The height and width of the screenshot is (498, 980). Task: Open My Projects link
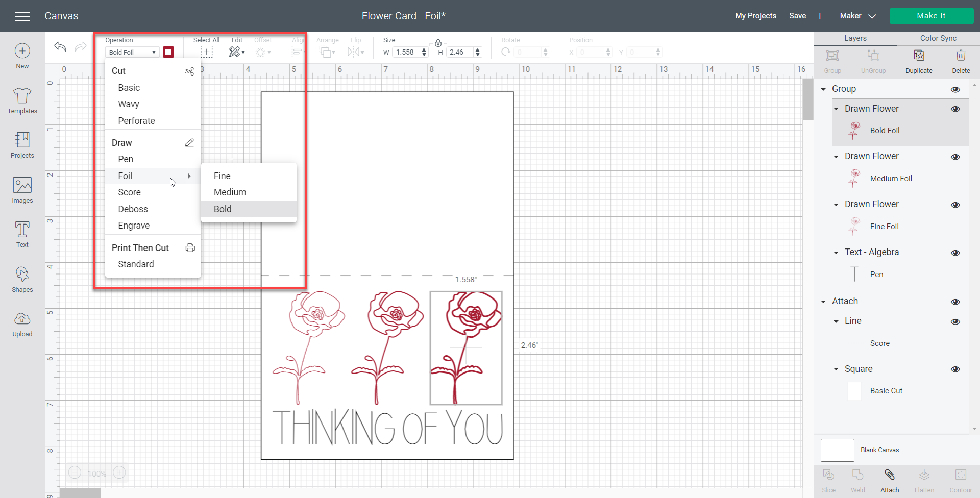click(755, 16)
